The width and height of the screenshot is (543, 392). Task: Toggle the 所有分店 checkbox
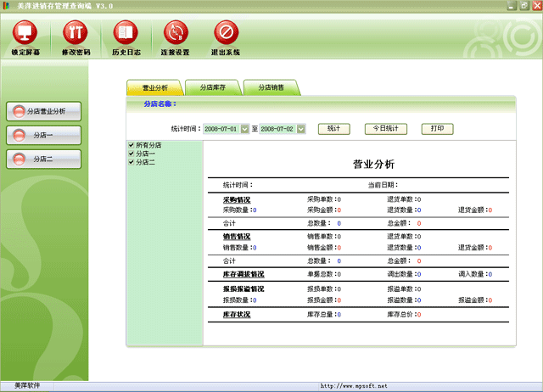tap(131, 146)
